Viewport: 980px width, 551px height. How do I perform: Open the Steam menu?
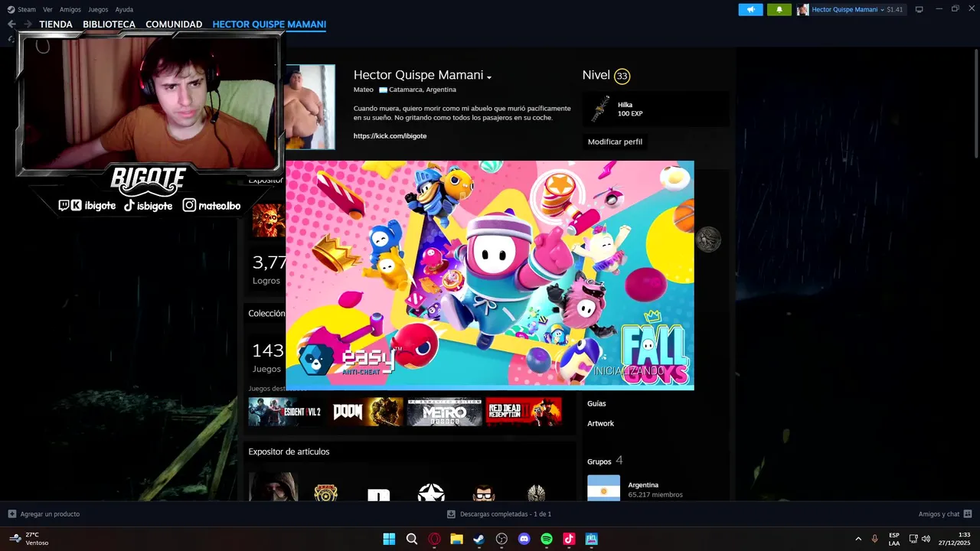[x=26, y=9]
